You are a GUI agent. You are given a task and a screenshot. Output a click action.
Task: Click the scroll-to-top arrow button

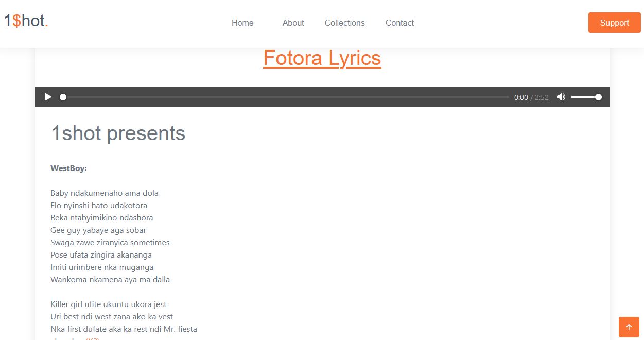[x=629, y=327]
